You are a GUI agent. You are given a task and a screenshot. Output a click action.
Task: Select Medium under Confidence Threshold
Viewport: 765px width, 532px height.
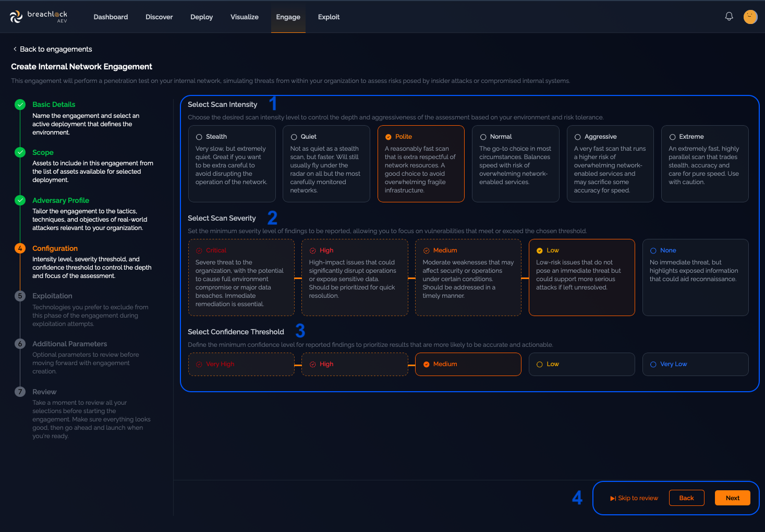tap(468, 364)
